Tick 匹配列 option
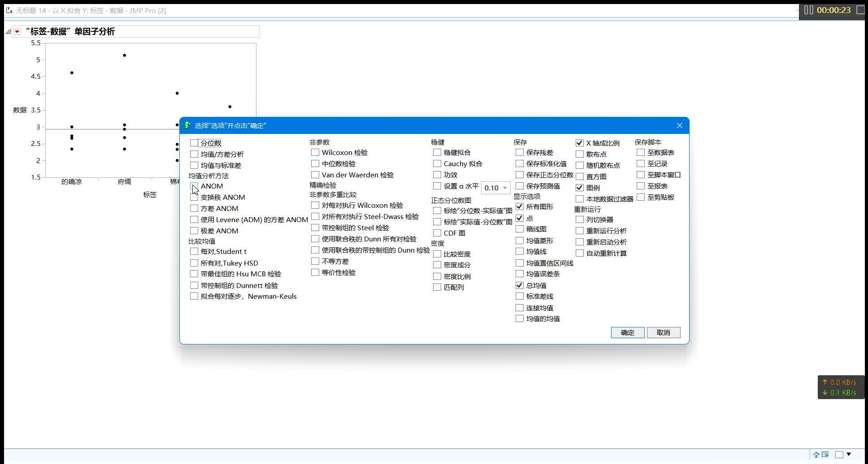868x464 pixels. 437,287
